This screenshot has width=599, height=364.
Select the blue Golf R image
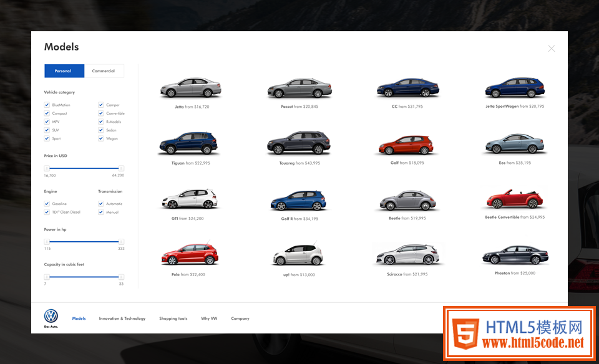[298, 200]
